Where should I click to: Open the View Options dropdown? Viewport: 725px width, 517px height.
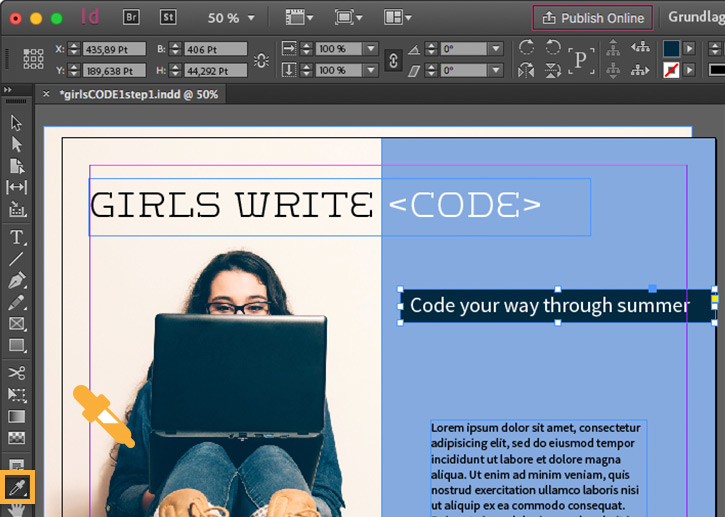(x=300, y=18)
